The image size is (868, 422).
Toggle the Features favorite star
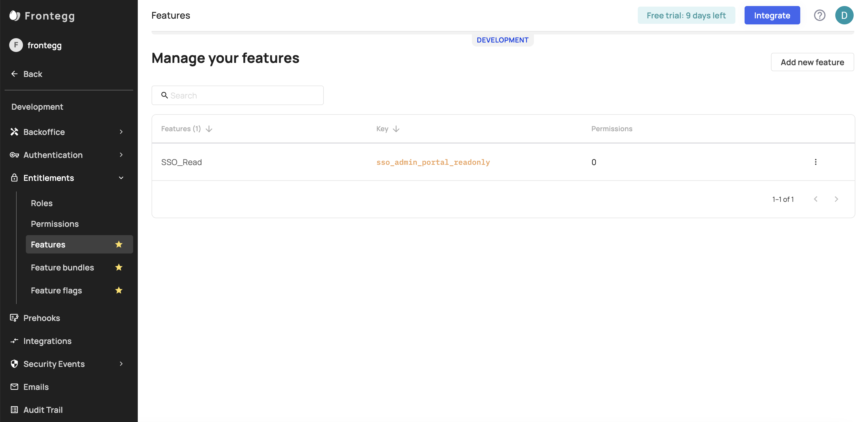click(x=119, y=244)
